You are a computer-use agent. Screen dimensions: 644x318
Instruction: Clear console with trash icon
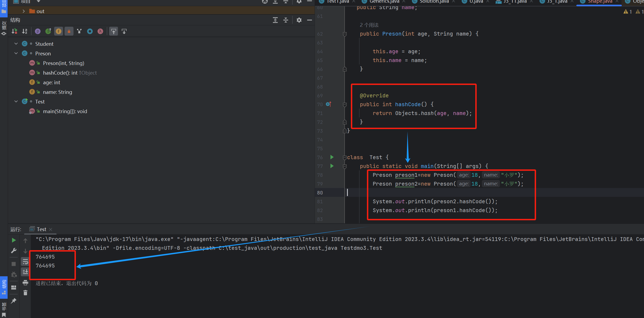click(x=25, y=293)
